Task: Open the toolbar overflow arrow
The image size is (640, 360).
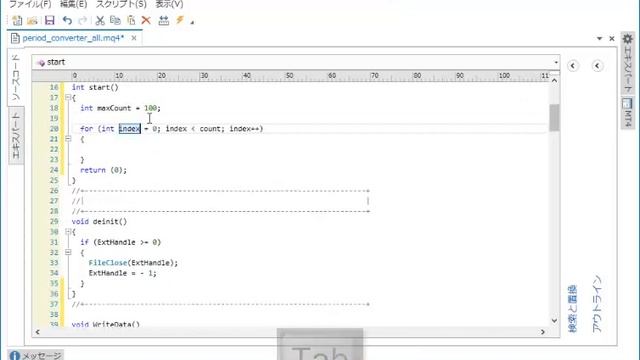Action: [x=192, y=22]
